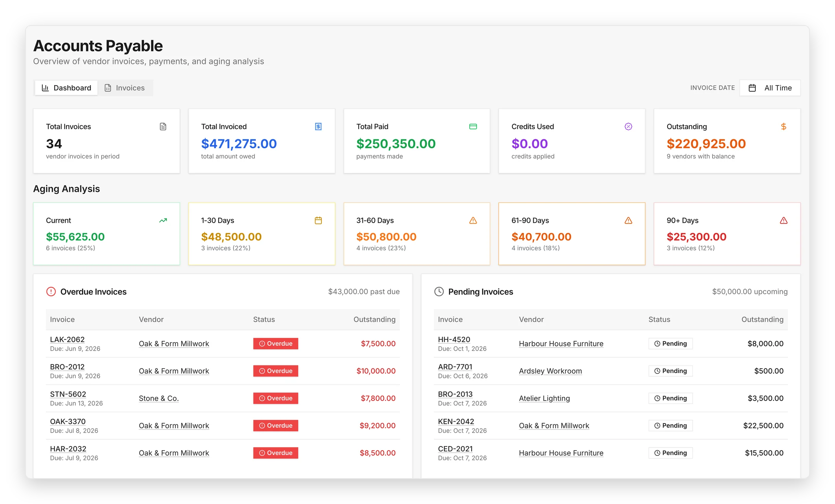This screenshot has width=835, height=504.
Task: Click the clock icon beside Pending Invoices
Action: point(439,291)
